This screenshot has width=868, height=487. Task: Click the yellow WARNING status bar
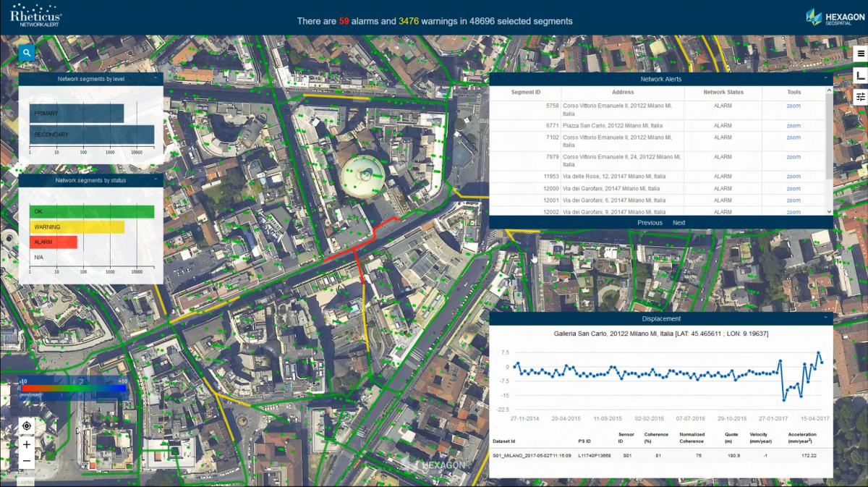77,227
